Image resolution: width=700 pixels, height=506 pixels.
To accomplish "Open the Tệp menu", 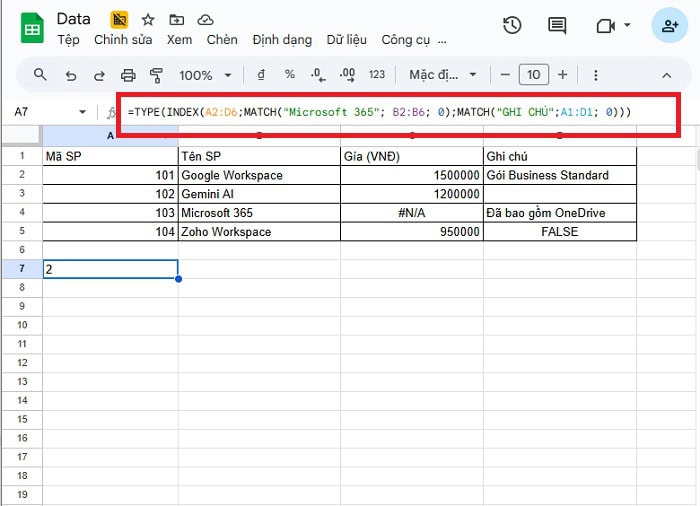I will (68, 40).
